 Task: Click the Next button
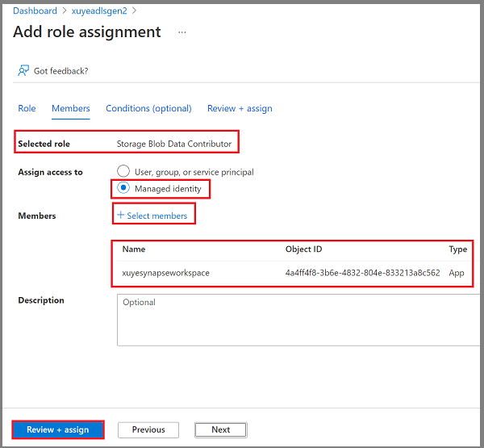click(x=221, y=429)
